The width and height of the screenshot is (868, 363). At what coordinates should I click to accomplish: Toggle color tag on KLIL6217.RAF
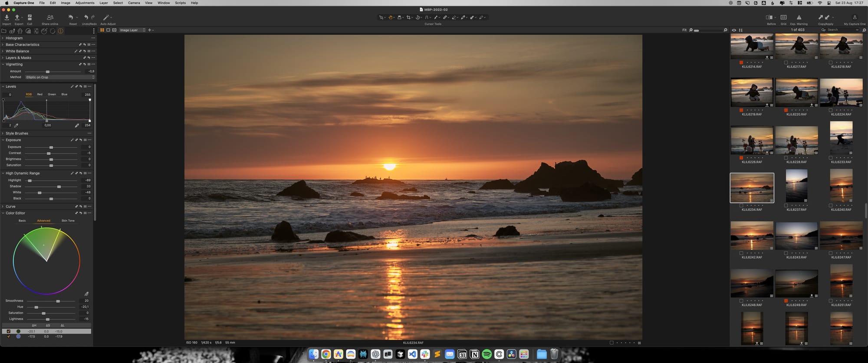786,62
